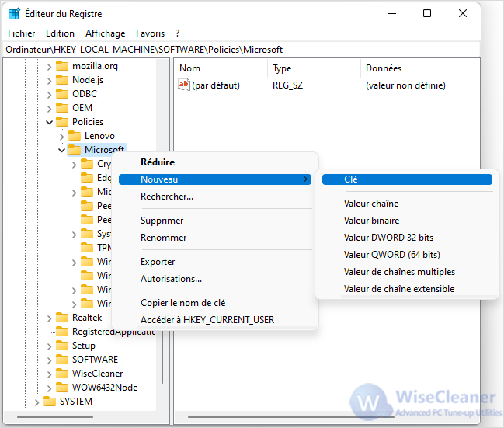
Task: Click the SOFTWARE subfolder icon
Action: click(x=62, y=360)
